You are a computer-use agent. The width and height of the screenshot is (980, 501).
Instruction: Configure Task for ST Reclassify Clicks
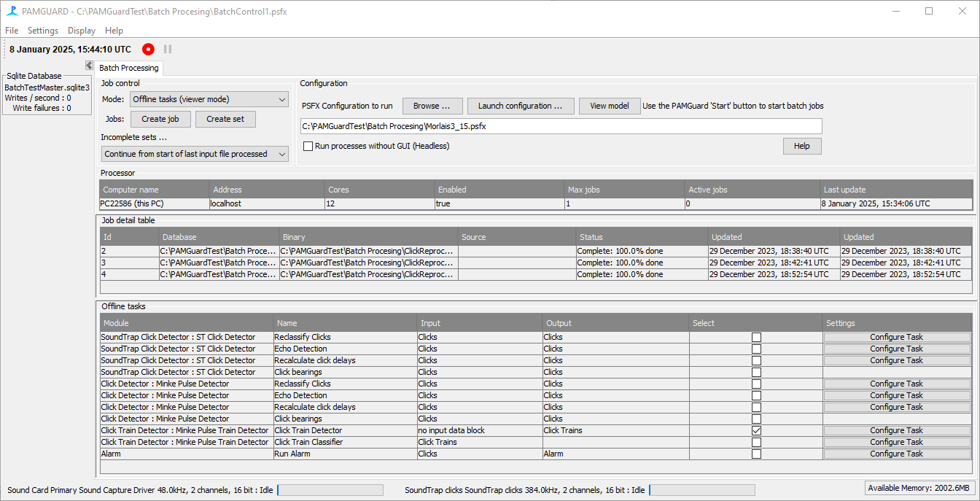coord(897,337)
